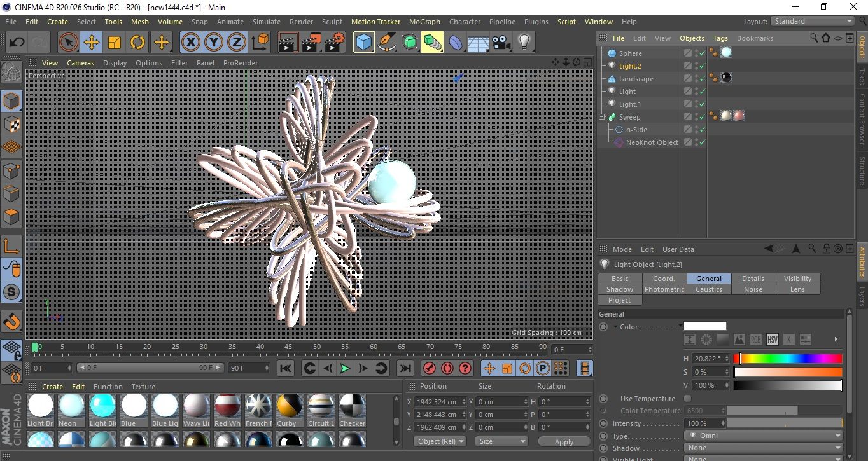The image size is (868, 461).
Task: Toggle X-axis lock button
Action: point(190,43)
